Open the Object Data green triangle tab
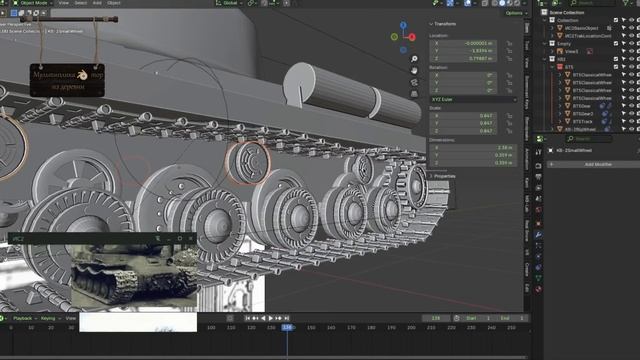Image resolution: width=640 pixels, height=360 pixels. tap(538, 278)
